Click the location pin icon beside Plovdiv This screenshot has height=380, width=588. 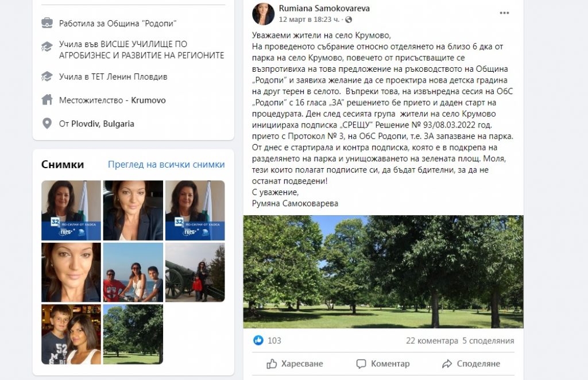(47, 123)
